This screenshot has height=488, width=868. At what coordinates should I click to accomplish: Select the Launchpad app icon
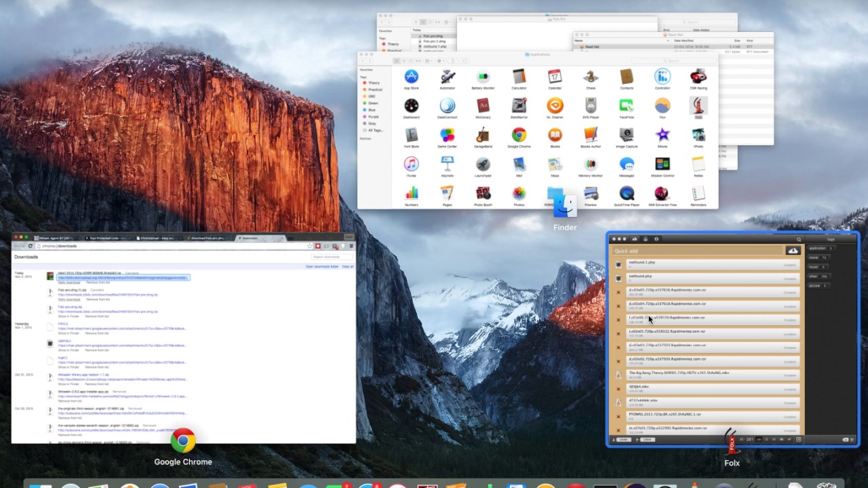[x=483, y=164]
